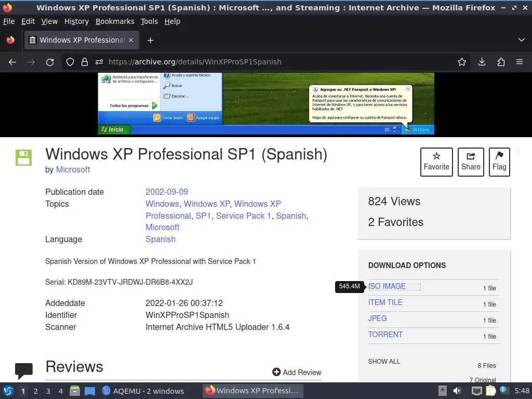Open the file manager taskbar launcher
Screen dimensions: 532x399
coord(75,391)
